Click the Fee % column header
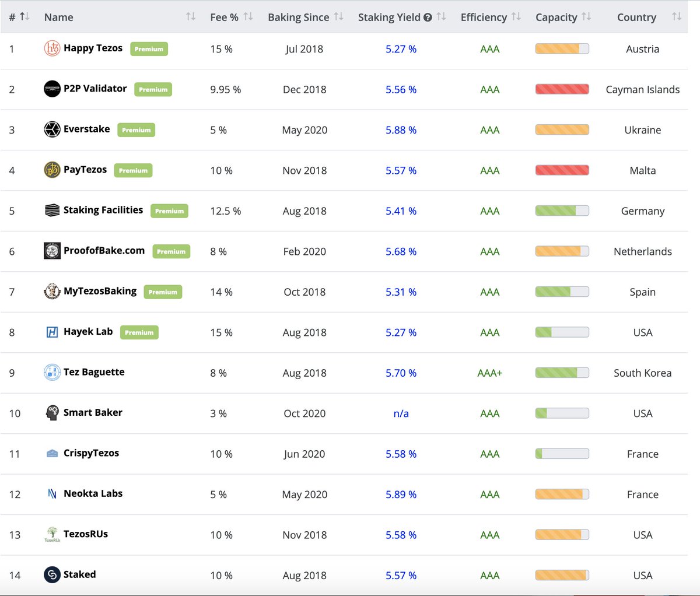 point(225,17)
